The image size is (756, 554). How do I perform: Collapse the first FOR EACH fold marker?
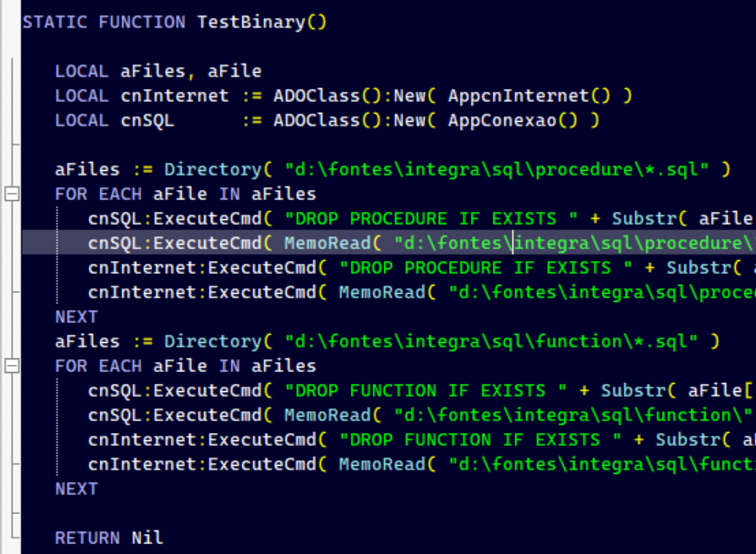point(12,194)
